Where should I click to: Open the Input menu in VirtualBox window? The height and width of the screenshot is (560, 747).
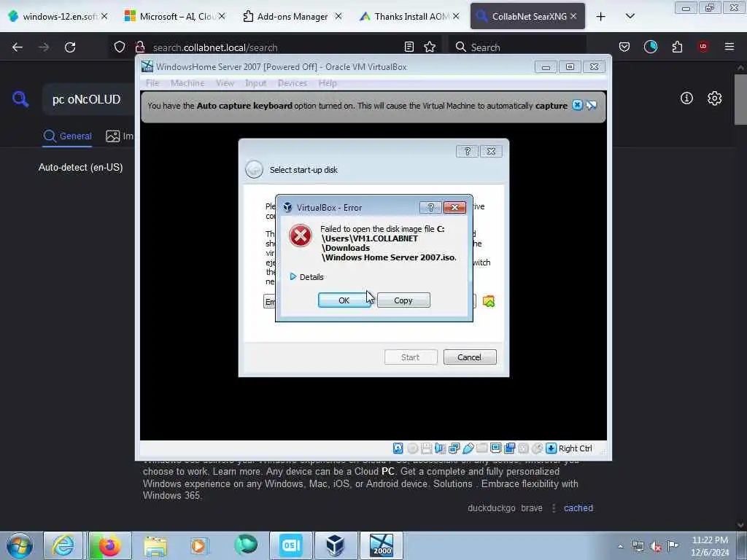[256, 83]
